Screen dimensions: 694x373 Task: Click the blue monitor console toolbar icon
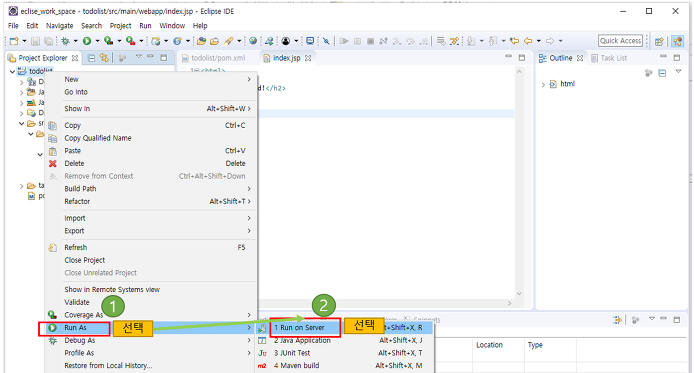coord(310,41)
